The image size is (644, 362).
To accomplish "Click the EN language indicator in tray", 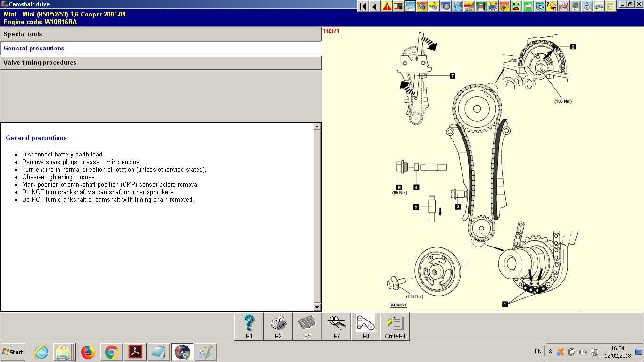I will coord(538,351).
